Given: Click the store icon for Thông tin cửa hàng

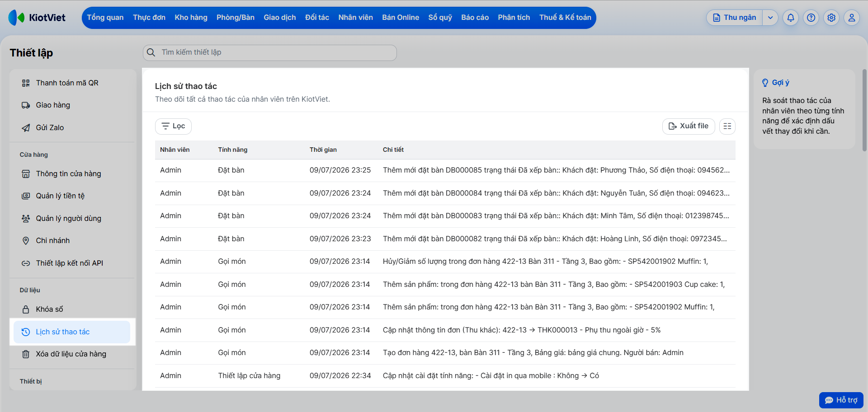Looking at the screenshot, I should click(26, 174).
